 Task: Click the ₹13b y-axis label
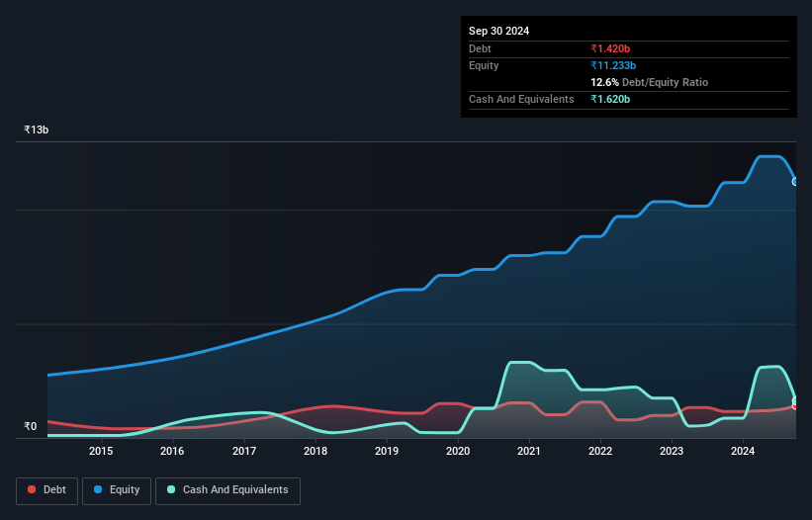point(37,130)
